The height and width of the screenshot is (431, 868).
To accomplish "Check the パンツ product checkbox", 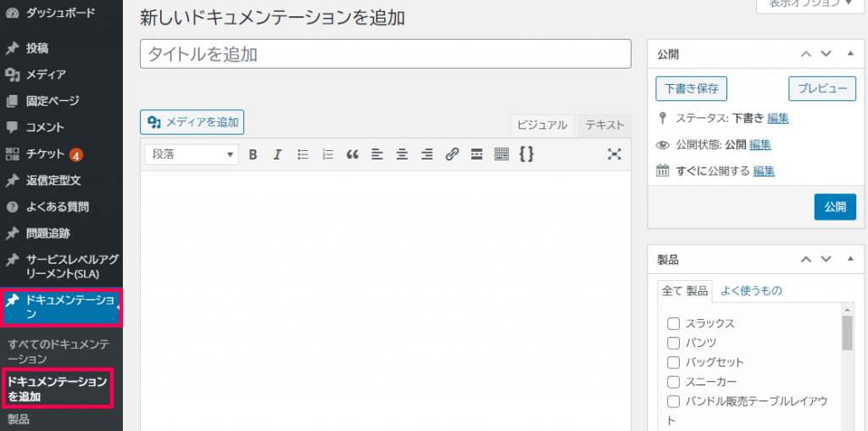I will pyautogui.click(x=673, y=343).
